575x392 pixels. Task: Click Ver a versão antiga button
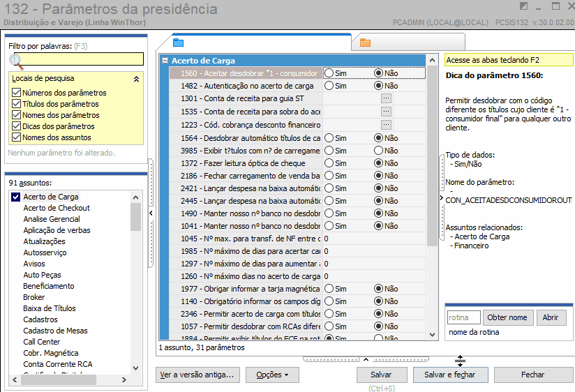coord(197,375)
